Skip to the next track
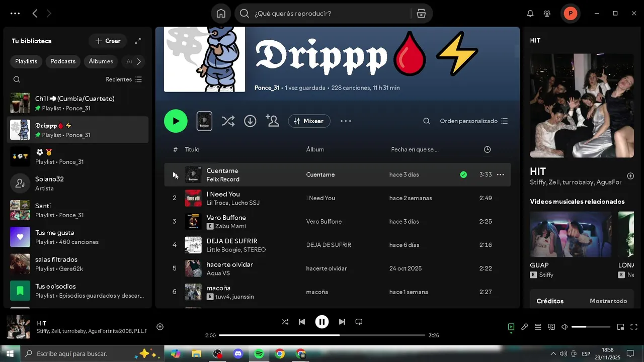 pyautogui.click(x=342, y=322)
